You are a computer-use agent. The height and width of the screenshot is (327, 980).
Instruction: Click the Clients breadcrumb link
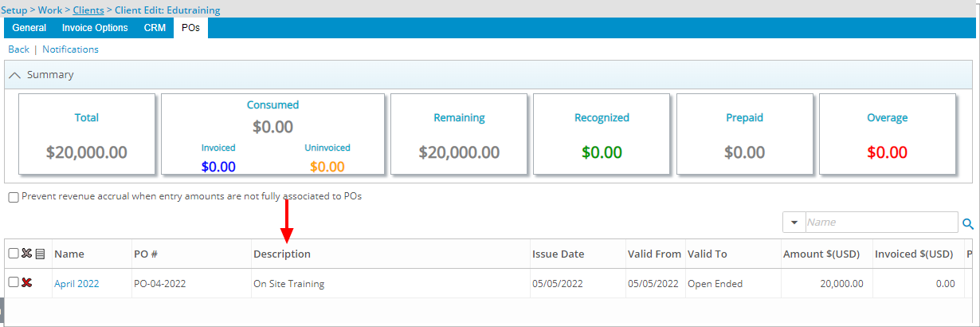click(x=88, y=10)
